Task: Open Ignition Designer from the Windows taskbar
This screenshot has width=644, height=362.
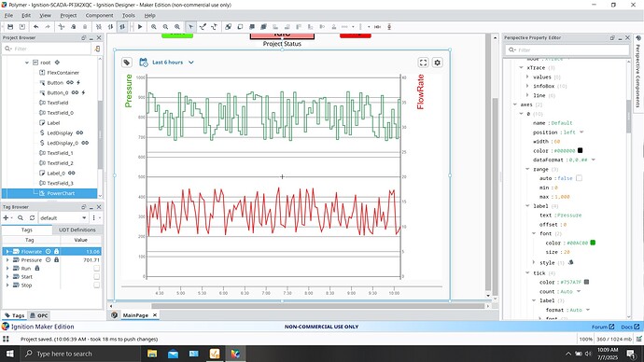Action: pos(235,354)
